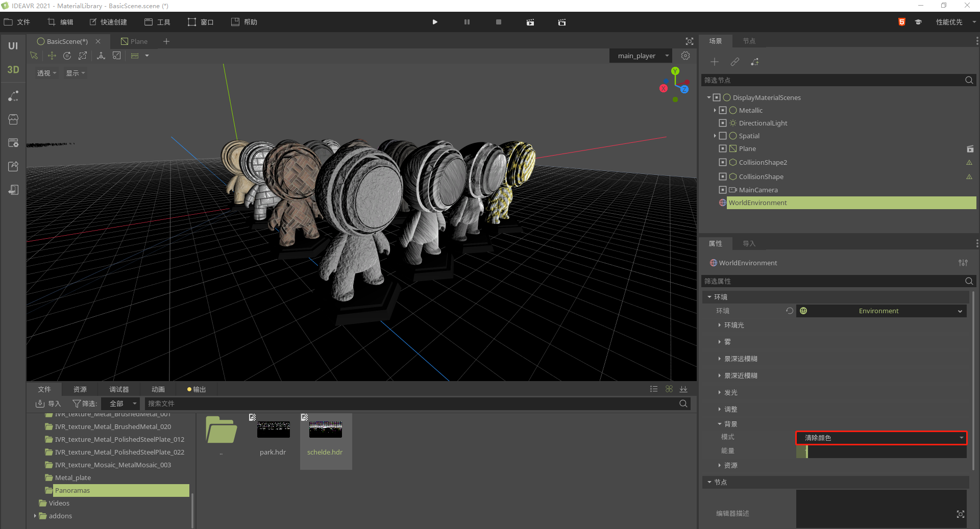Switch to the 导入 tab in properties panel
The width and height of the screenshot is (980, 529).
(749, 243)
